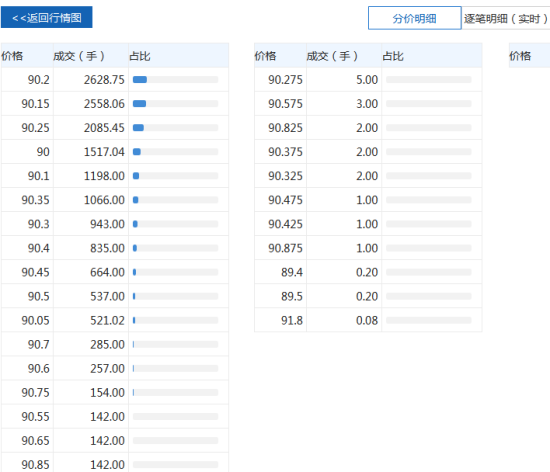Select the volume value 2558.06
Viewport: 550px width, 472px height.
point(104,104)
